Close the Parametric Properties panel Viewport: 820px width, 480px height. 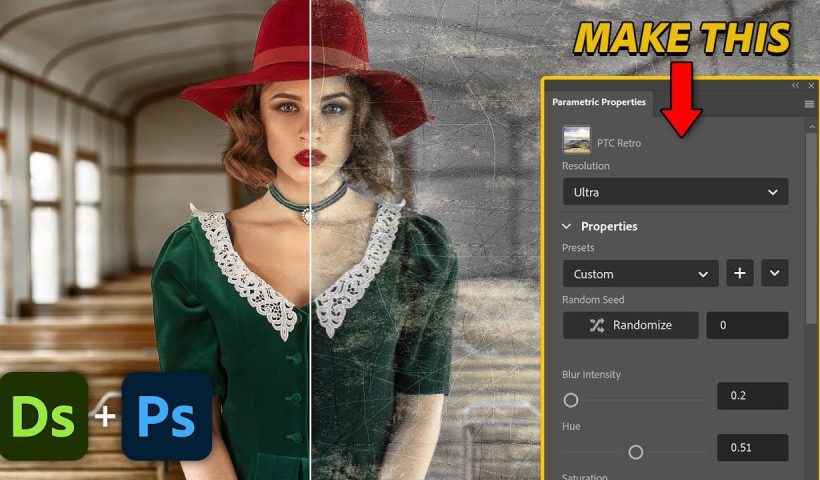pyautogui.click(x=809, y=86)
